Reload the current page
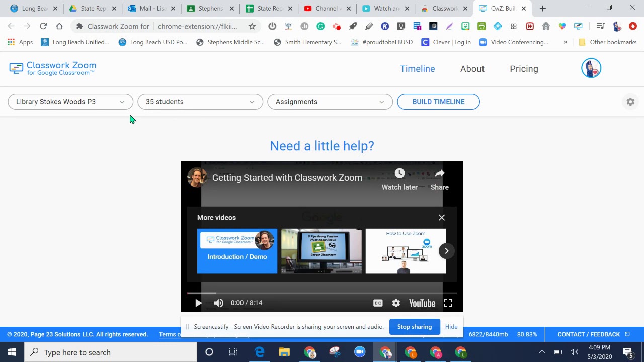The image size is (644, 362). (x=43, y=26)
